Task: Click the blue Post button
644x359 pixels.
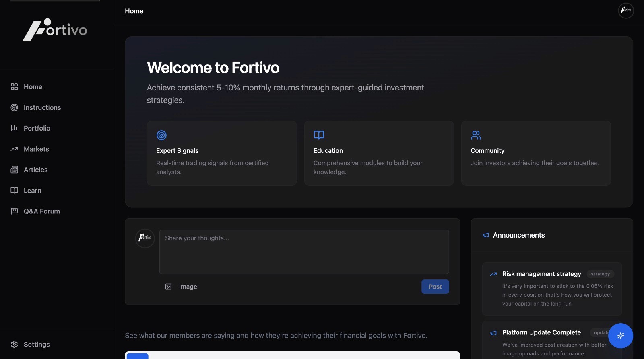Action: pyautogui.click(x=435, y=287)
